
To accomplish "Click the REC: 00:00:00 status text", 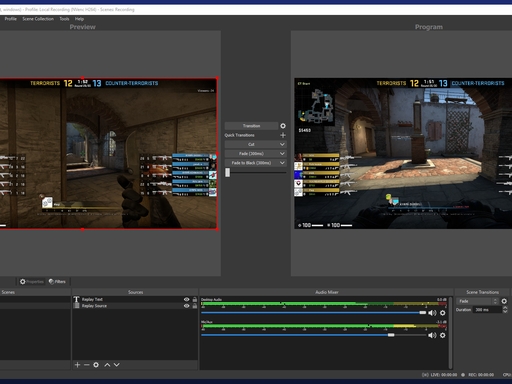I will (x=481, y=375).
